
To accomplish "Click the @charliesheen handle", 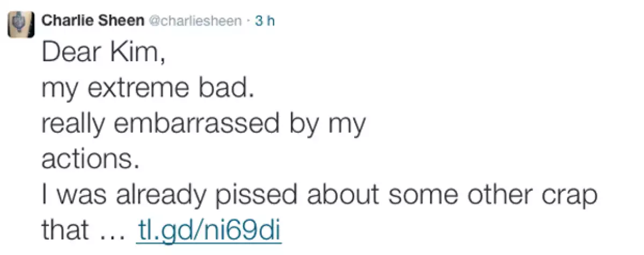I will click(194, 21).
